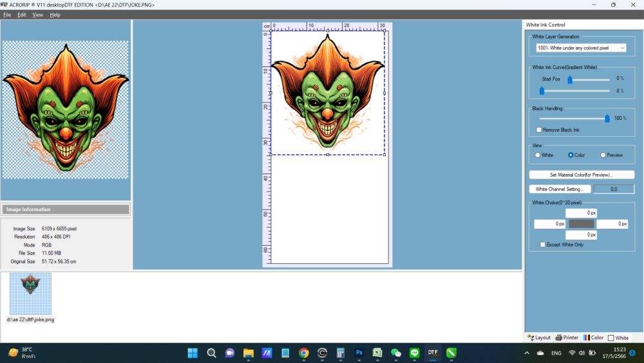Click the large clown preview image
This screenshot has height=363, width=644.
[65, 109]
